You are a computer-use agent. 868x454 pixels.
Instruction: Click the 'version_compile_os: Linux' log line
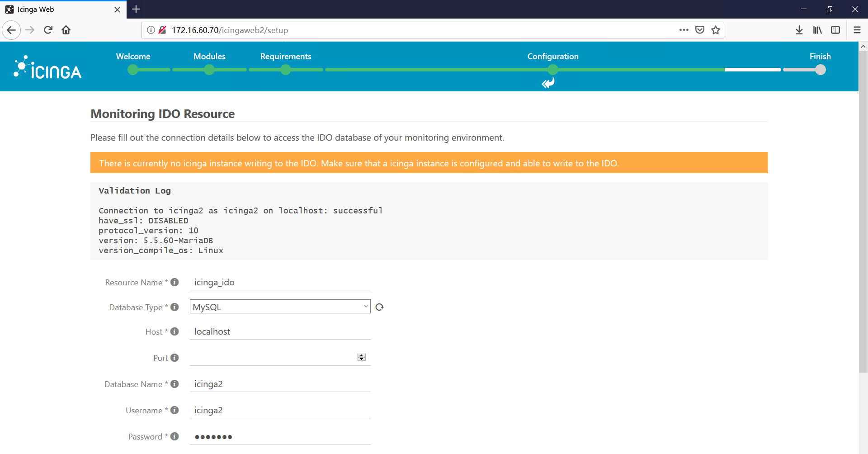(161, 251)
